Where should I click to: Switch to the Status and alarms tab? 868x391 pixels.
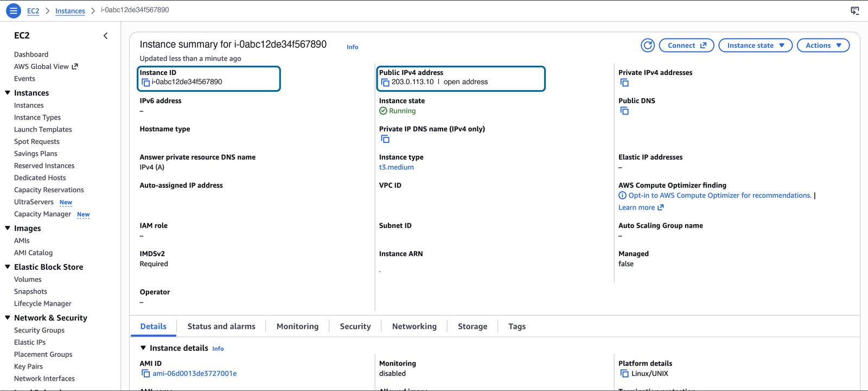click(221, 326)
